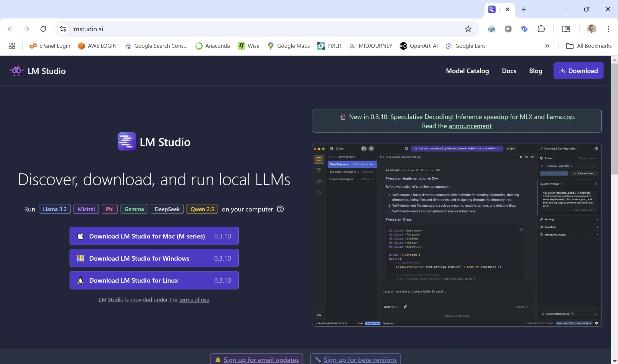Reload the lmstudio.ai page
This screenshot has height=364, width=618.
43,29
